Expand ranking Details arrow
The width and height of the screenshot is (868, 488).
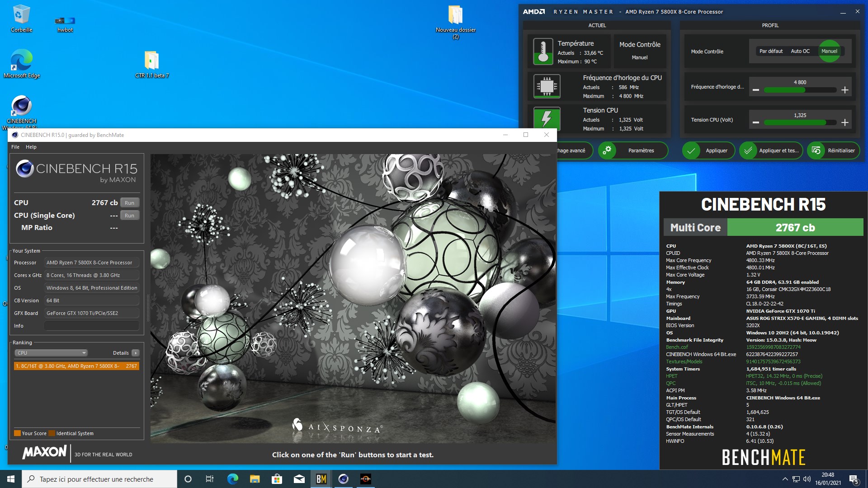tap(135, 353)
